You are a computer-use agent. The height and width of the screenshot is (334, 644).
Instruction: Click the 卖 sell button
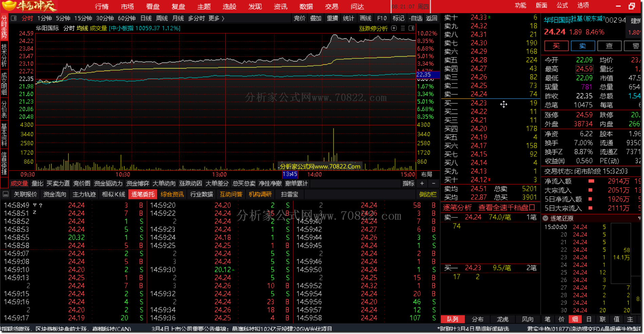click(x=583, y=46)
